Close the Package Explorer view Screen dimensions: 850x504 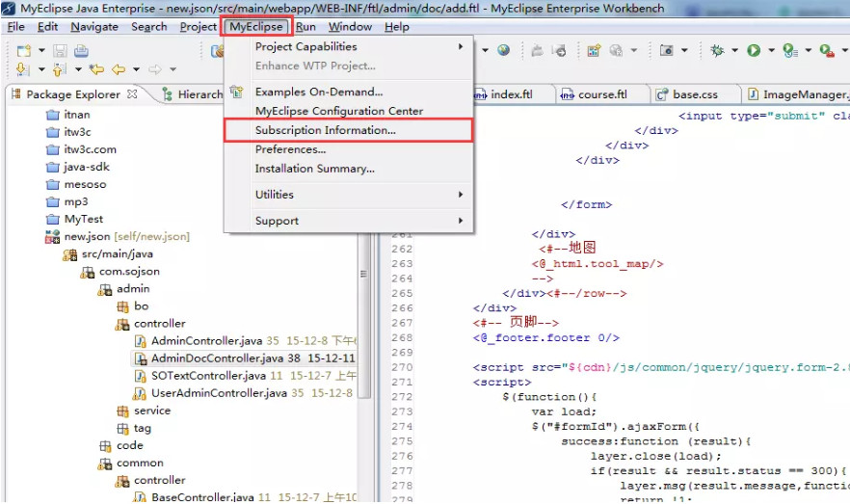(x=132, y=93)
